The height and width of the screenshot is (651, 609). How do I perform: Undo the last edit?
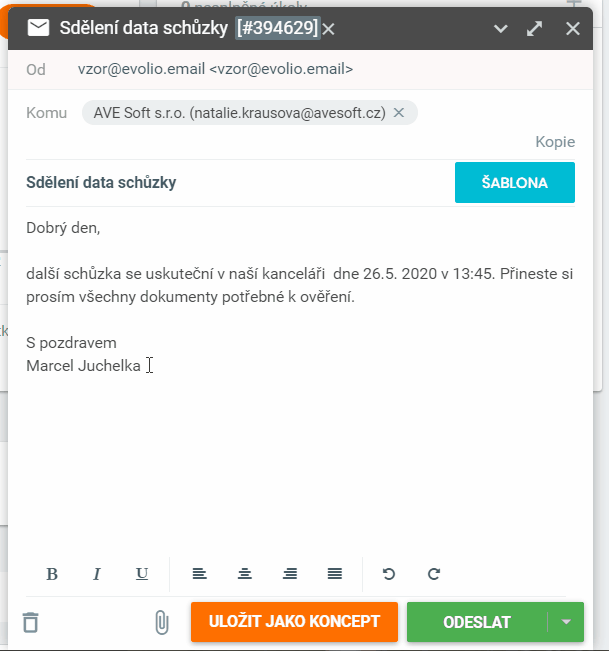click(x=389, y=574)
